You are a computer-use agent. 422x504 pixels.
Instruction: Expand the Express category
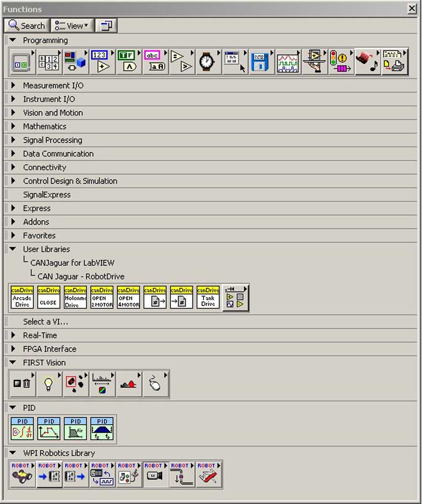(x=13, y=208)
